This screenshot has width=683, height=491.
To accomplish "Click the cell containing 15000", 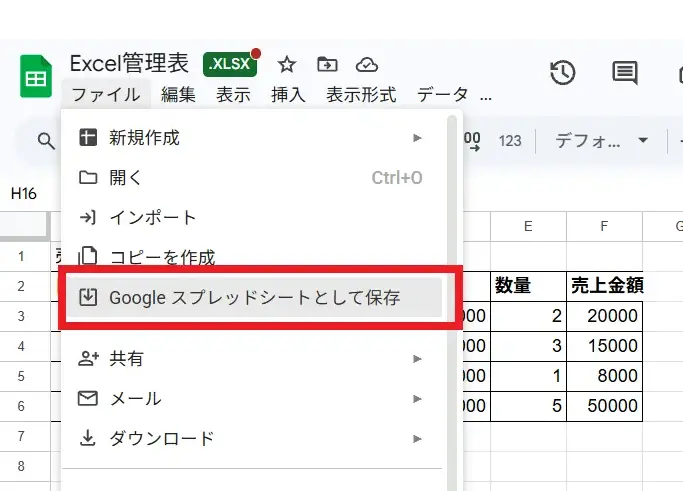I will 605,346.
